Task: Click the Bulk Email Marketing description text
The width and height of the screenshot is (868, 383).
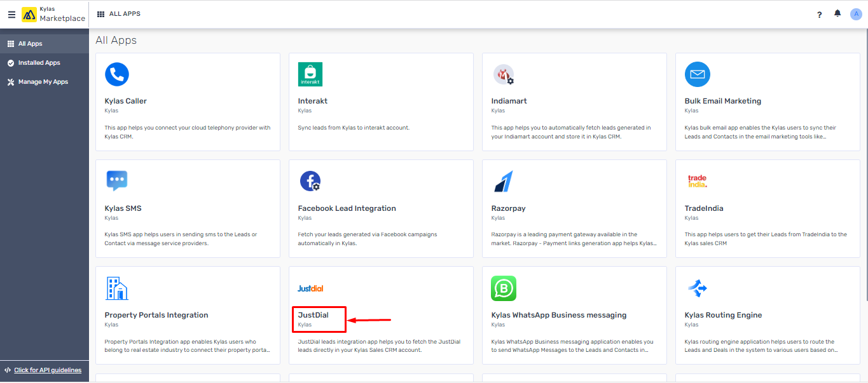Action: click(761, 131)
